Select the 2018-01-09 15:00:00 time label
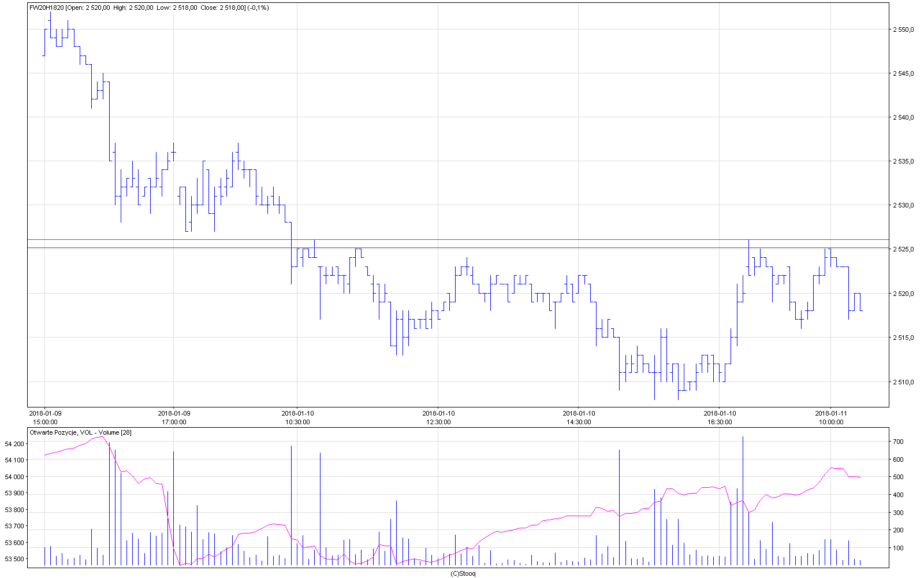The width and height of the screenshot is (924, 578). click(x=45, y=417)
